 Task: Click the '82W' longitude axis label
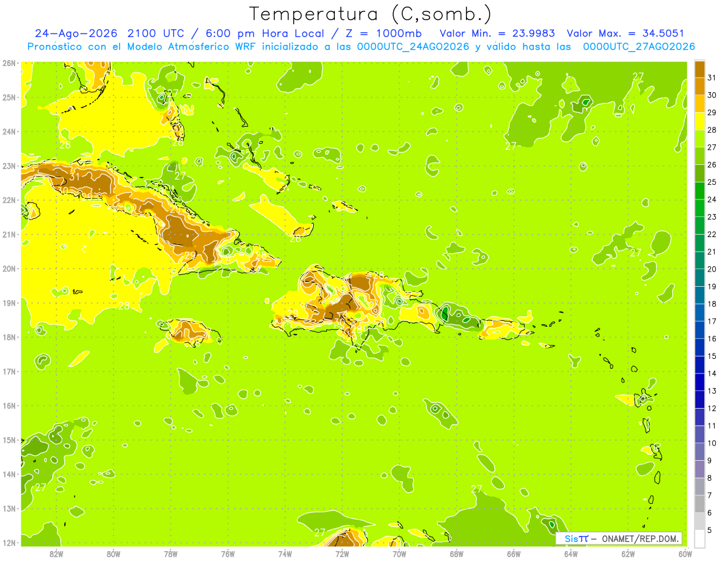56,554
